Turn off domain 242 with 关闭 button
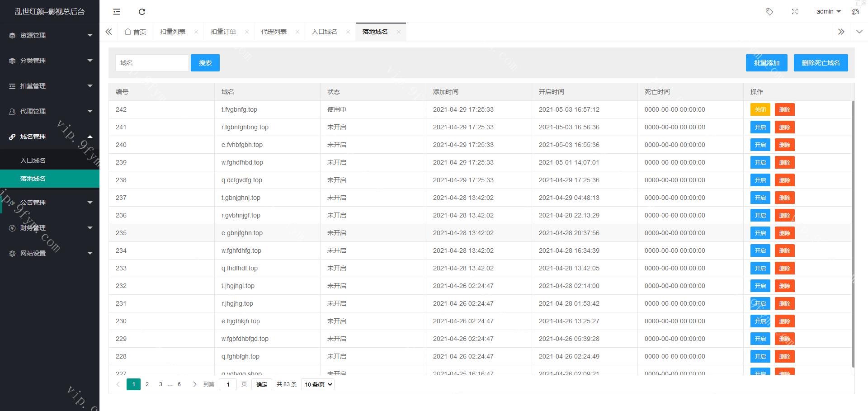868x411 pixels. (x=760, y=109)
